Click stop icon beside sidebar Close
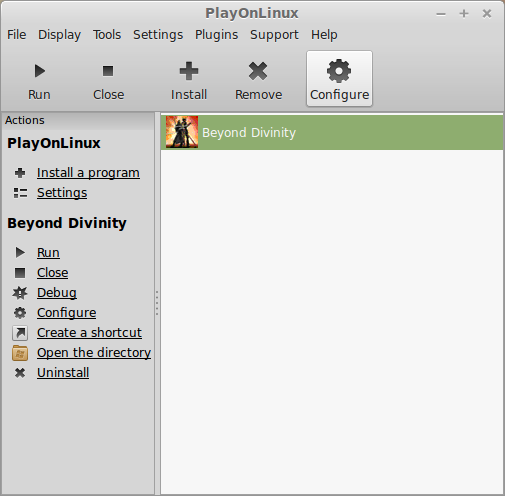This screenshot has height=496, width=505. pyautogui.click(x=20, y=273)
